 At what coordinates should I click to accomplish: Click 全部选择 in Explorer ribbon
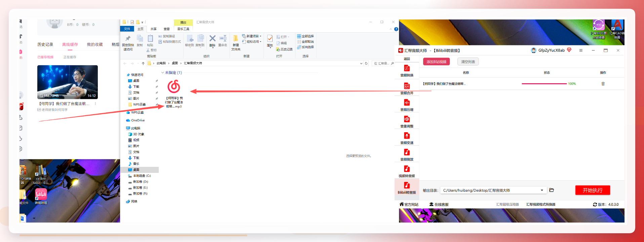coord(306,36)
